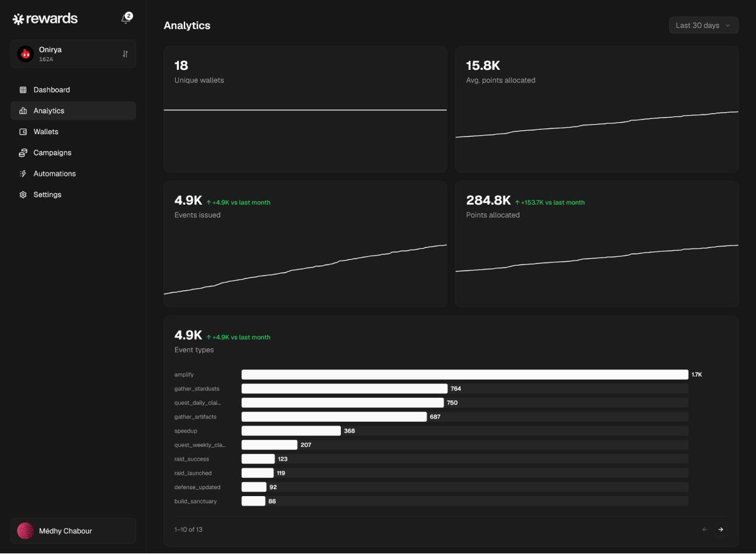Screen dimensions: 756x554
Task: Click the previous page arrow
Action: pos(704,529)
